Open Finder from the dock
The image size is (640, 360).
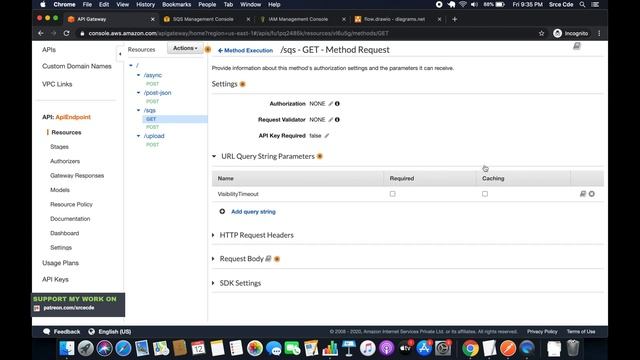coord(67,348)
